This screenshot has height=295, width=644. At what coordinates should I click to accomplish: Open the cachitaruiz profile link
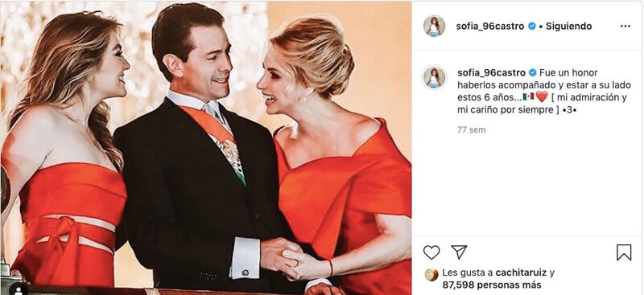click(522, 272)
